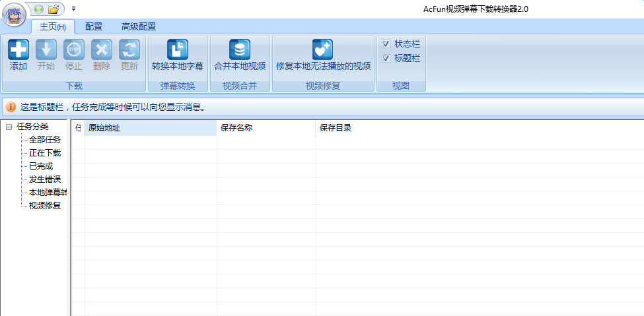Open the quick access toolbar customize arrow
Viewport: 644px width, 316px height.
(x=73, y=8)
